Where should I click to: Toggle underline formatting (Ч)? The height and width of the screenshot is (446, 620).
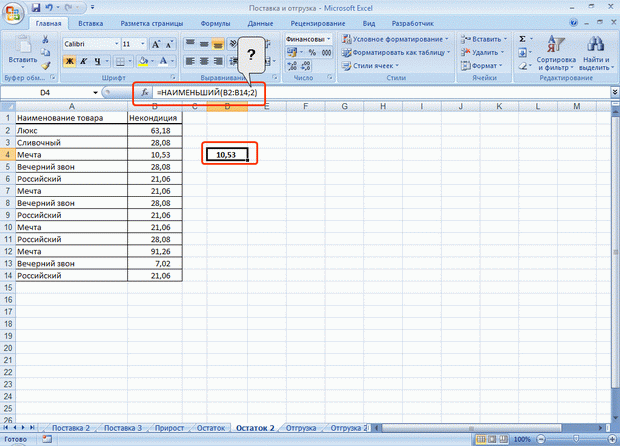[x=97, y=61]
